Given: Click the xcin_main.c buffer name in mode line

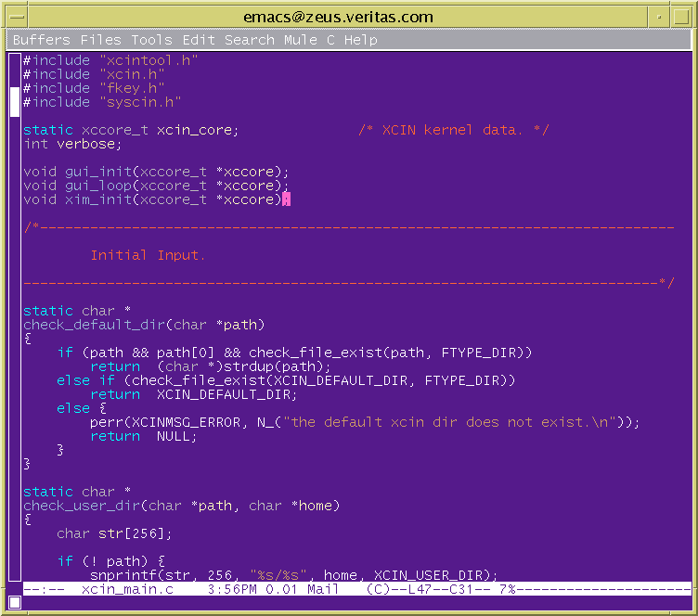Looking at the screenshot, I should click(126, 589).
